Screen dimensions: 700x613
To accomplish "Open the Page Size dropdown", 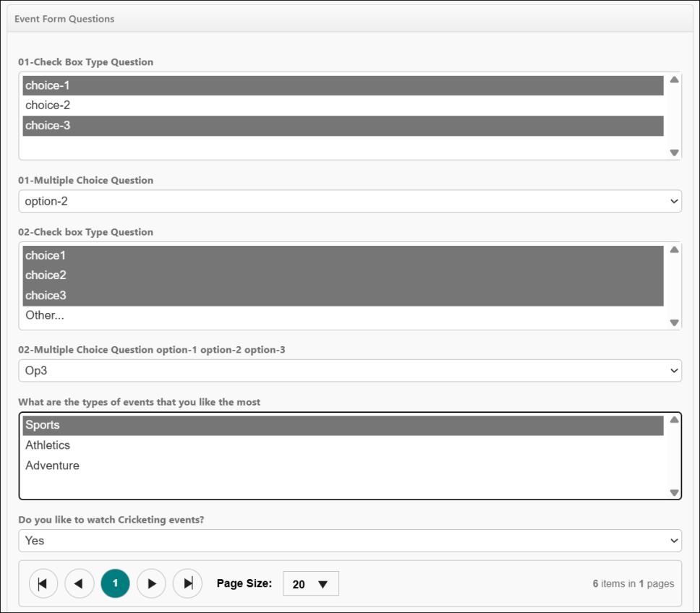I will coord(311,584).
